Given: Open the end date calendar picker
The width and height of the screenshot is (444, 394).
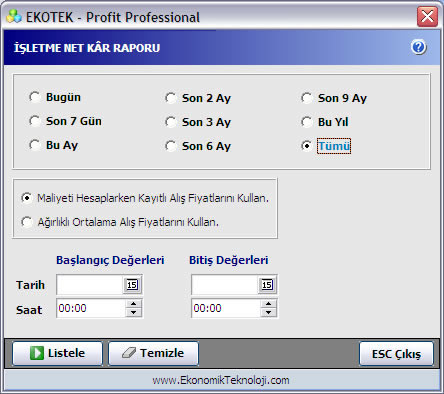Looking at the screenshot, I should tap(267, 285).
